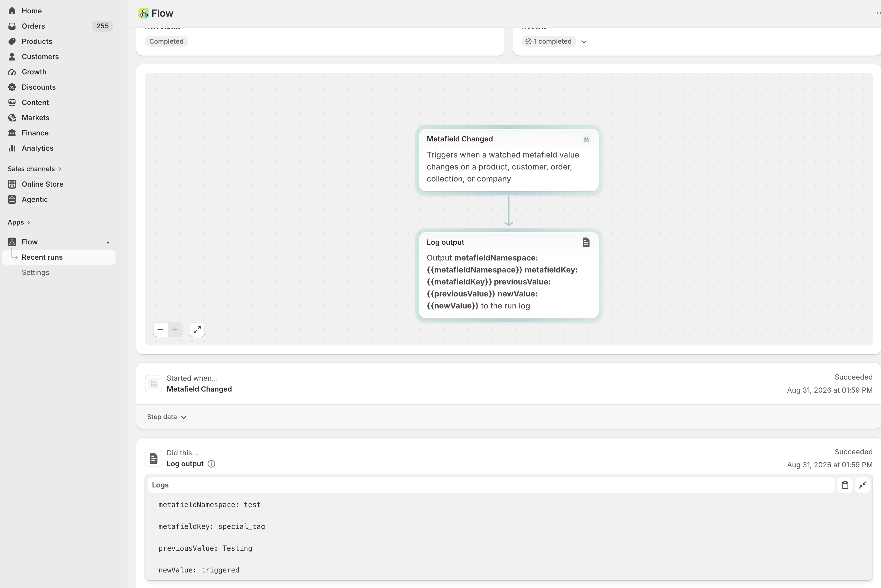Click the Finance bank icon

12,133
